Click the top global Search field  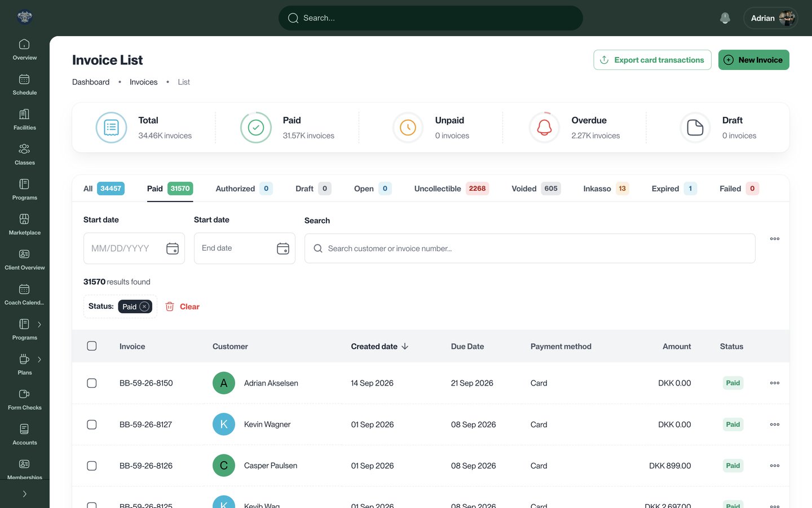(431, 18)
